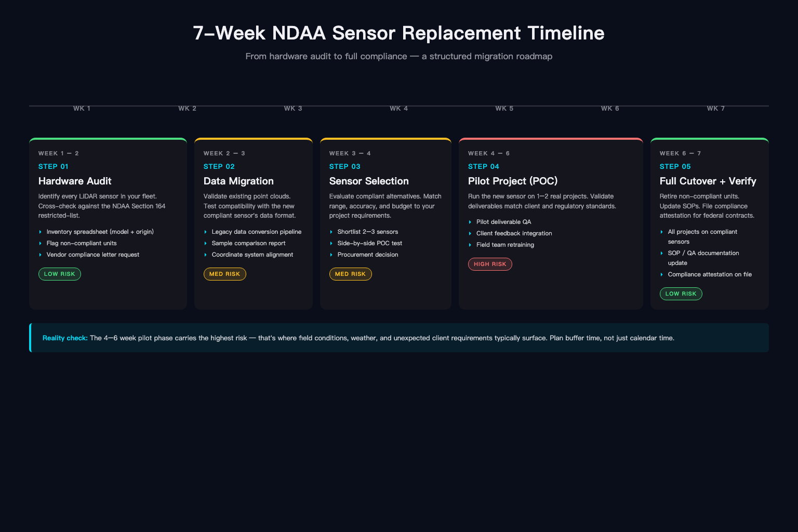The width and height of the screenshot is (798, 532).
Task: Click the bullet arrow beside Legacy data conversion pipeline
Action: coord(206,232)
